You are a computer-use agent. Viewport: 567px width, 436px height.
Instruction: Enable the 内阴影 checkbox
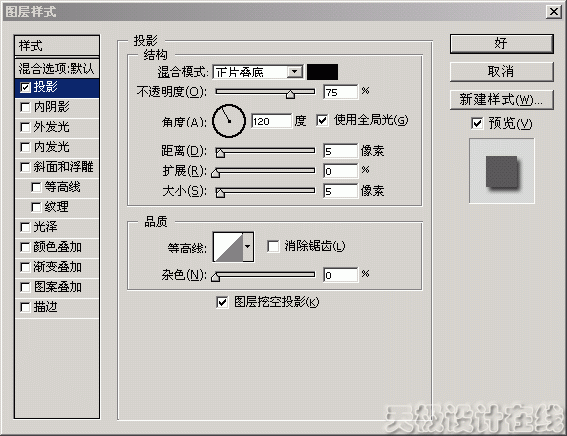point(25,107)
